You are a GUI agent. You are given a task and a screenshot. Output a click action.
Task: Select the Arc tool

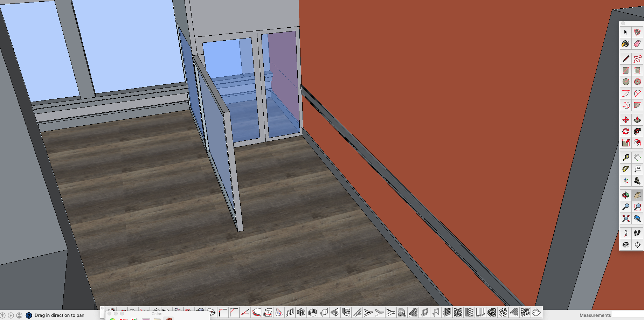tap(626, 93)
